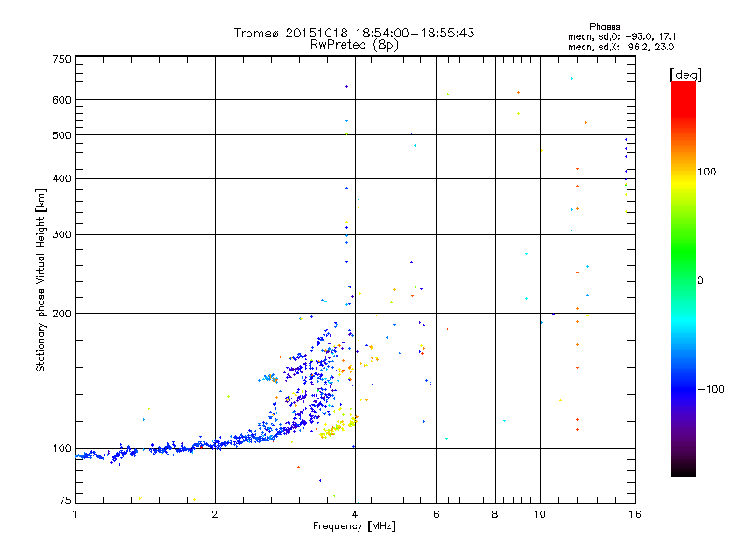
Task: Click the y-axis '600' tick label
Action: (x=62, y=100)
